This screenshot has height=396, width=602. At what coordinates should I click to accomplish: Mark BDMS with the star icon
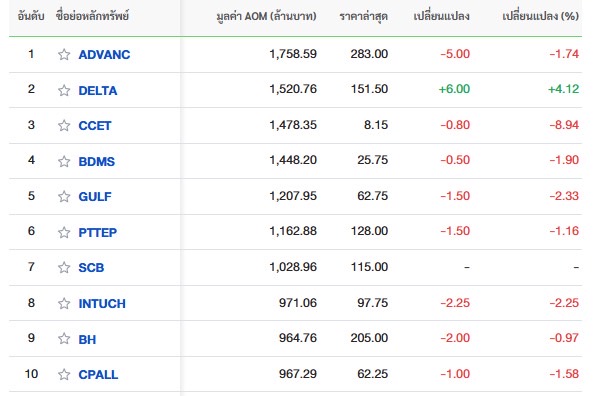click(64, 161)
